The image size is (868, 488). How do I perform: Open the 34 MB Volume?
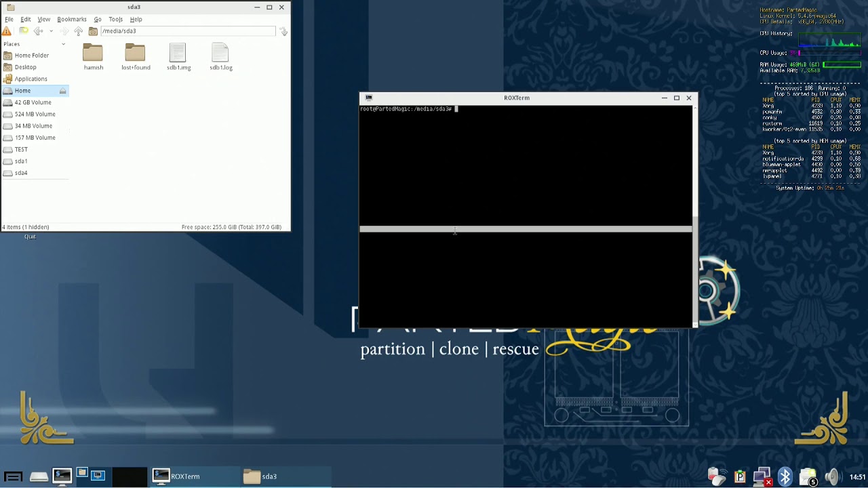coord(35,126)
